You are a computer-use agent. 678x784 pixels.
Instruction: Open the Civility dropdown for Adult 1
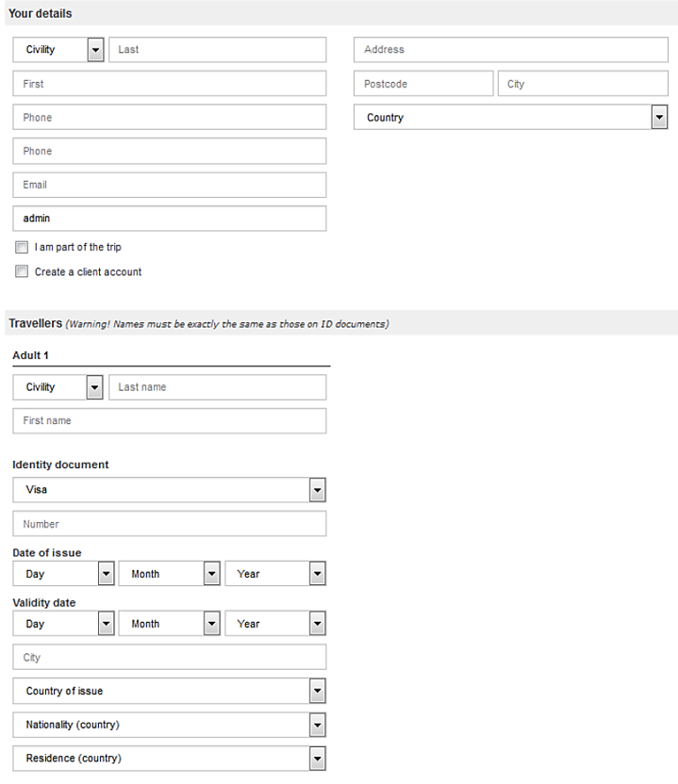[x=58, y=387]
